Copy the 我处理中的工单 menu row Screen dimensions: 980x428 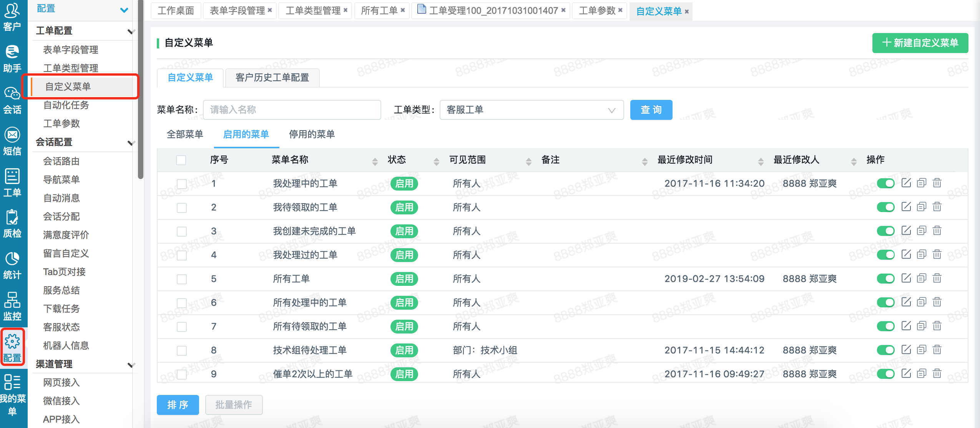tap(922, 183)
